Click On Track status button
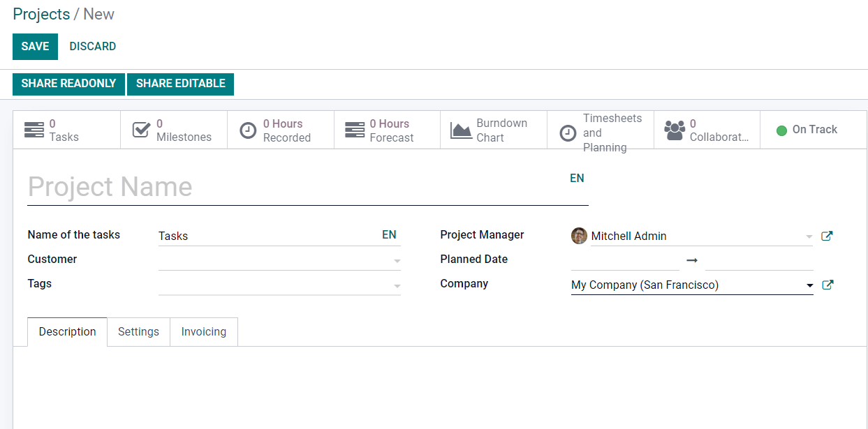Viewport: 868px width, 429px height. pyautogui.click(x=814, y=130)
